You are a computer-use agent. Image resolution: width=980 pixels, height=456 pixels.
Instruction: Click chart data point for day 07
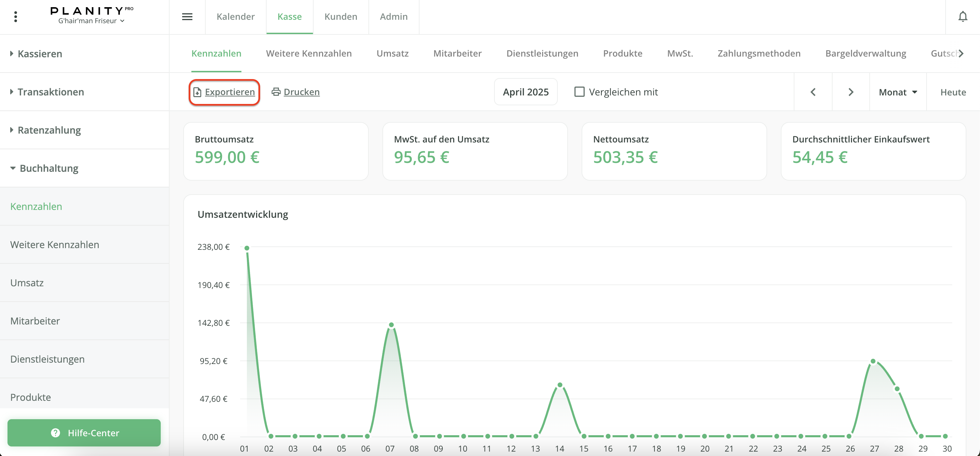coord(391,325)
